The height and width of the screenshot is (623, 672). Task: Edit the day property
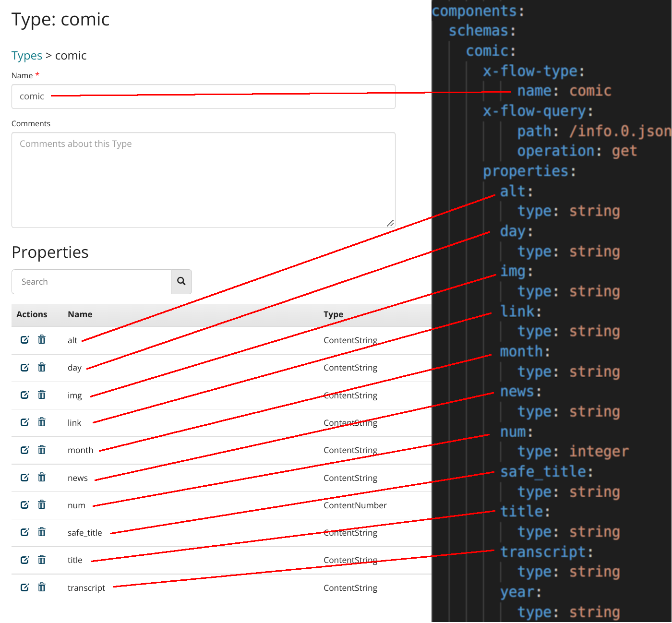point(24,367)
